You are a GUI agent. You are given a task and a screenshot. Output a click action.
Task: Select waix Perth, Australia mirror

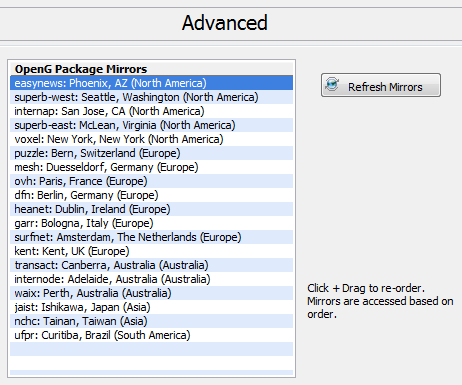click(151, 293)
